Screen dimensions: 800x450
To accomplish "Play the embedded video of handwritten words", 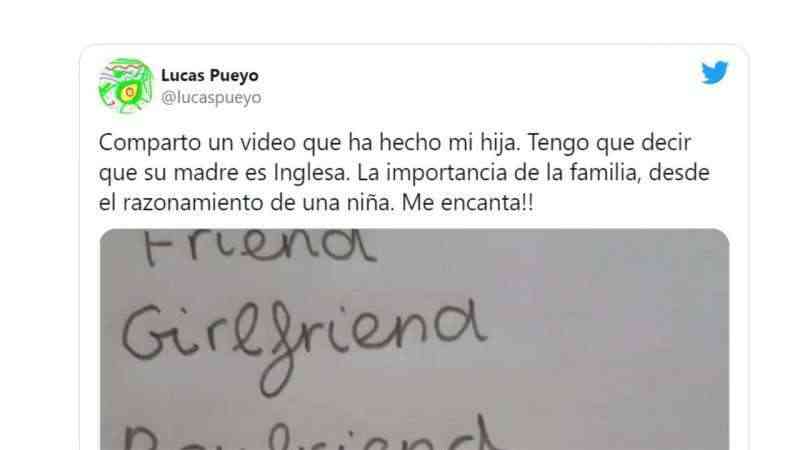I will [414, 339].
